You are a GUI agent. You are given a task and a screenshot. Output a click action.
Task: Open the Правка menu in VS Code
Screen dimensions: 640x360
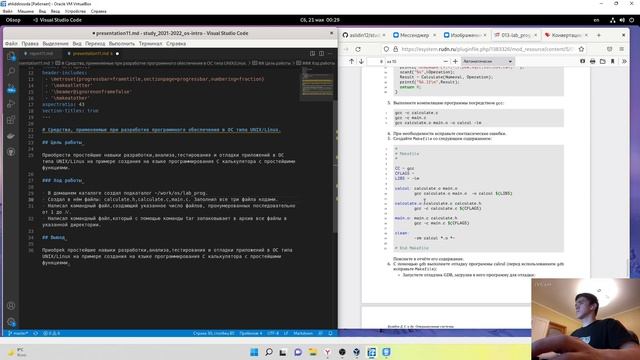30,44
